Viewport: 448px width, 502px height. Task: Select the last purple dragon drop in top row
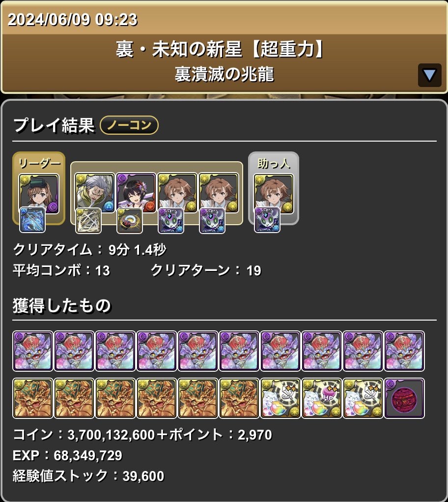pyautogui.click(x=404, y=351)
